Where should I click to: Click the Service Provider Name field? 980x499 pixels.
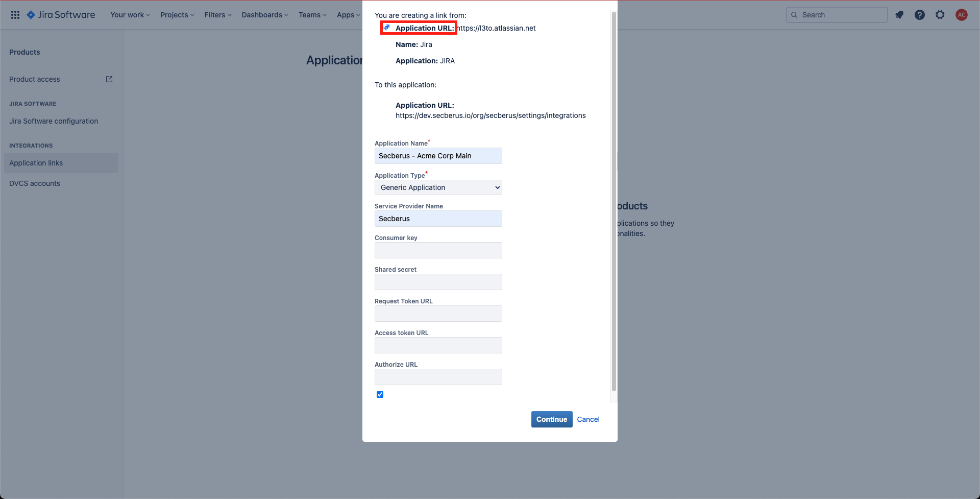pos(438,219)
